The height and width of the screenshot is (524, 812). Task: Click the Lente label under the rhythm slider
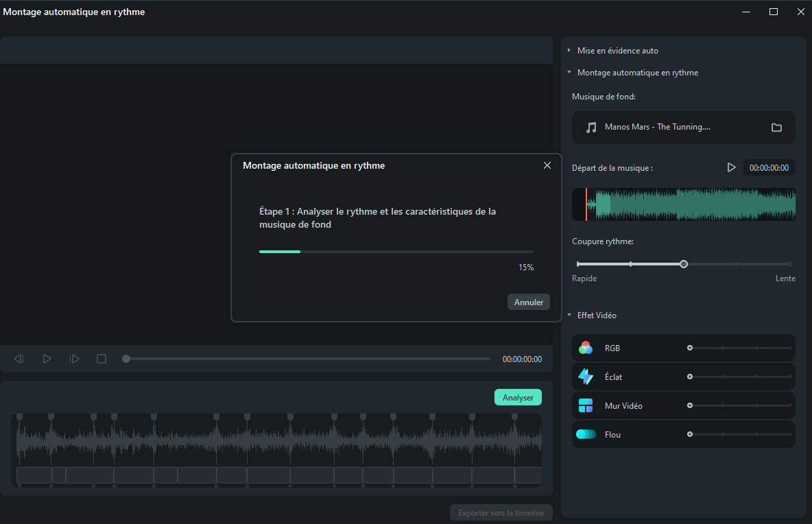[x=785, y=278]
